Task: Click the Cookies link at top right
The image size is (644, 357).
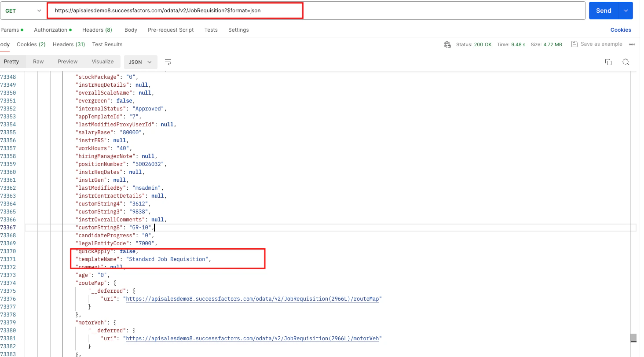Action: [620, 29]
